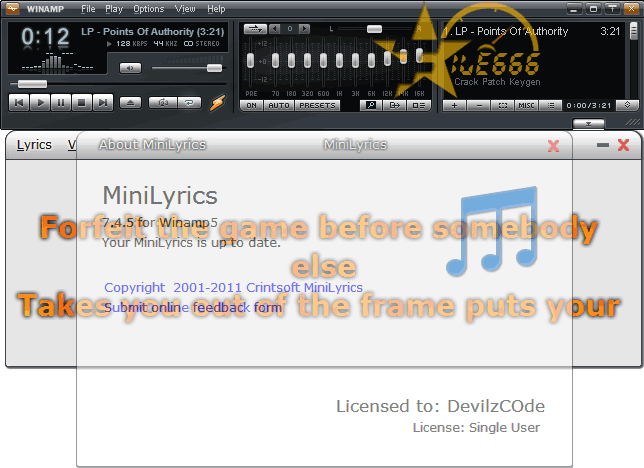644x468 pixels.
Task: Open the playlist list-options button
Action: [x=551, y=106]
